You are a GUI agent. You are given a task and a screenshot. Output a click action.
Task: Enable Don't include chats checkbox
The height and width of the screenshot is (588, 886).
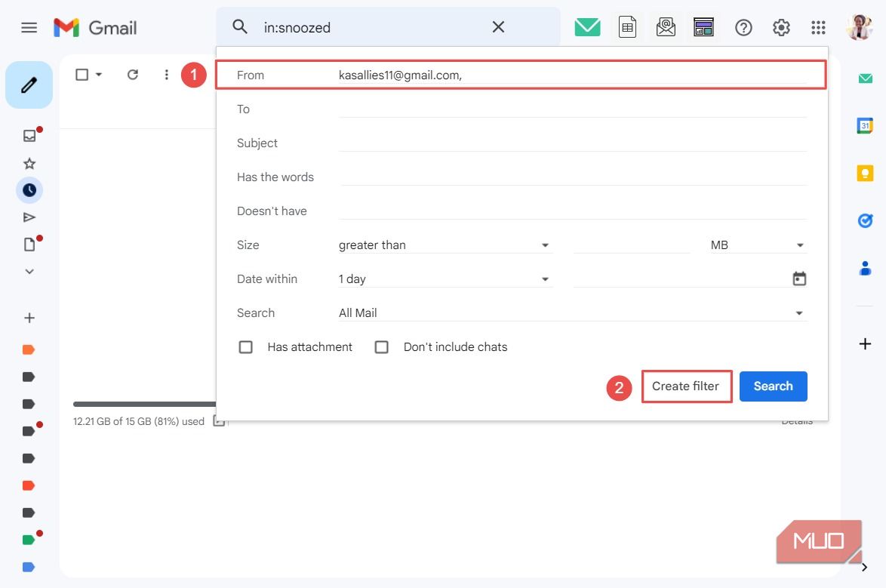(x=381, y=346)
